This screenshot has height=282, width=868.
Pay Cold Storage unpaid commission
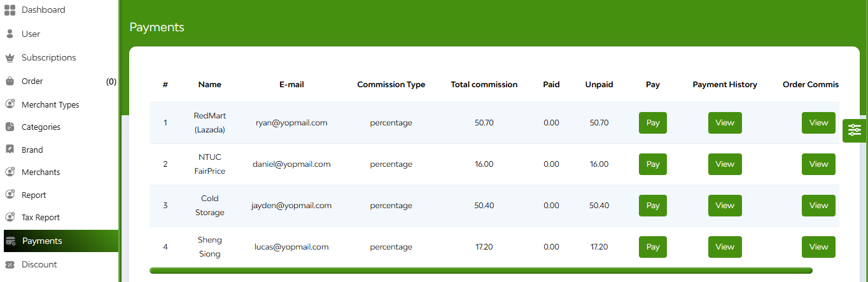(653, 206)
